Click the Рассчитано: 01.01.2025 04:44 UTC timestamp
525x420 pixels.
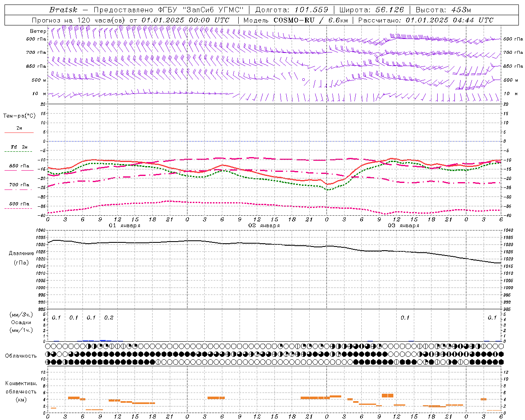pyautogui.click(x=426, y=20)
